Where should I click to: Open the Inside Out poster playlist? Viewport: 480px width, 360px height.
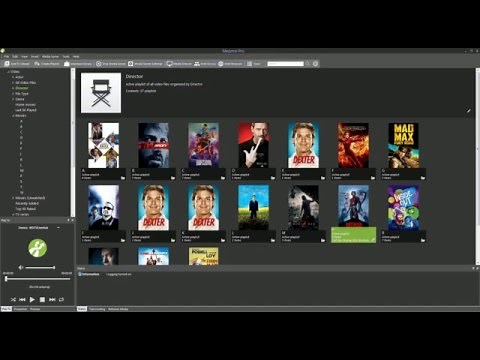(x=403, y=208)
